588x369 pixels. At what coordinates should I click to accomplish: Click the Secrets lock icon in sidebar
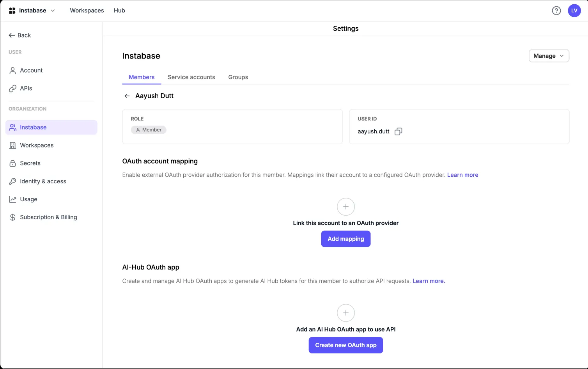[x=13, y=163]
